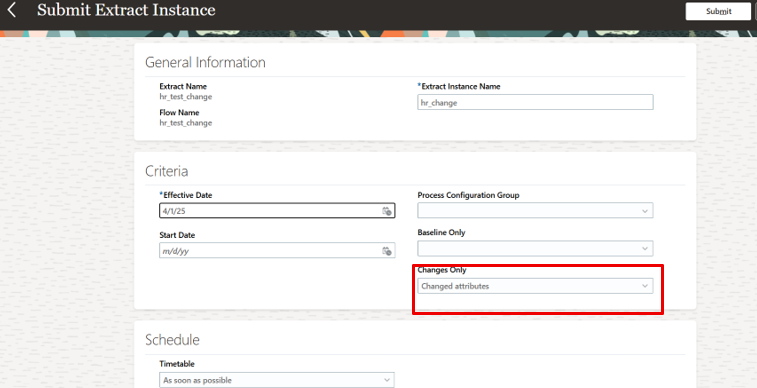Click the Flow Name label
Viewport: 757px width, 388px height.
(x=179, y=112)
